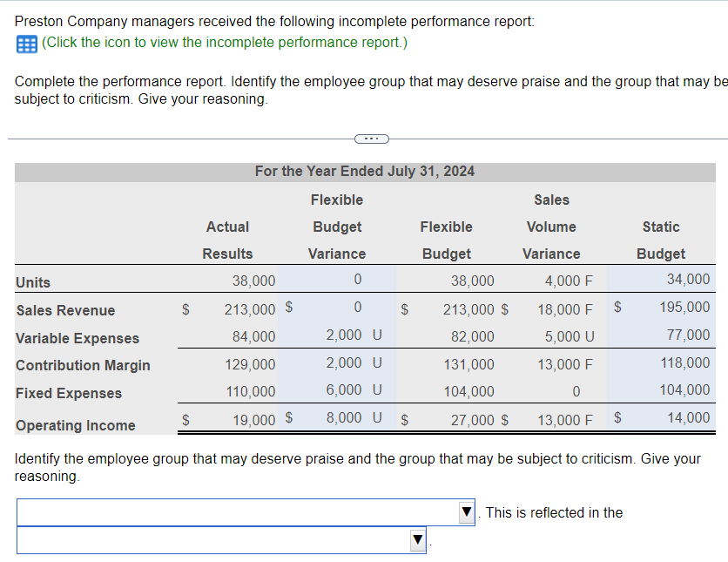Click the Flexible Budget Variance column header
Screen dimensions: 728x562
click(x=337, y=227)
